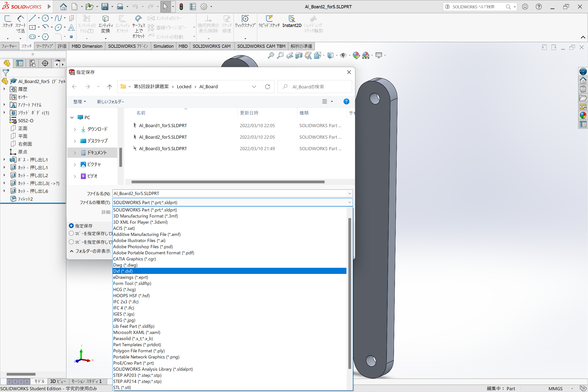Collapse folders with フォルダーの非表示

coord(90,251)
